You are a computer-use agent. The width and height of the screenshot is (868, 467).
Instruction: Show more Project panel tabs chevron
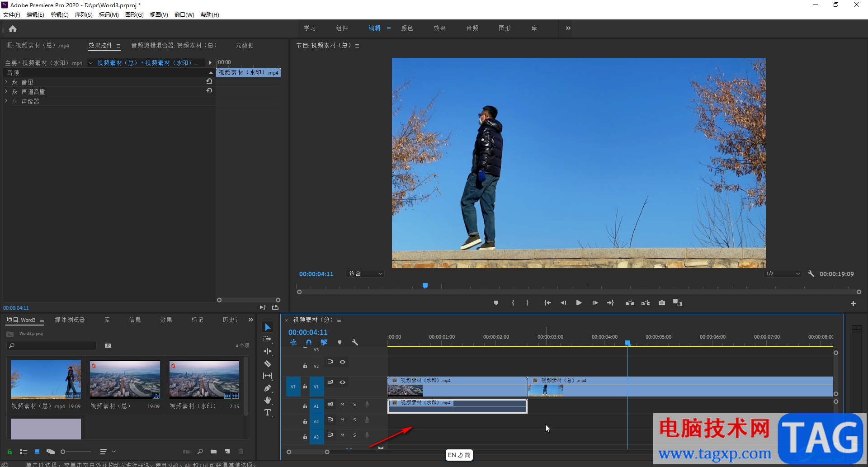coord(251,320)
